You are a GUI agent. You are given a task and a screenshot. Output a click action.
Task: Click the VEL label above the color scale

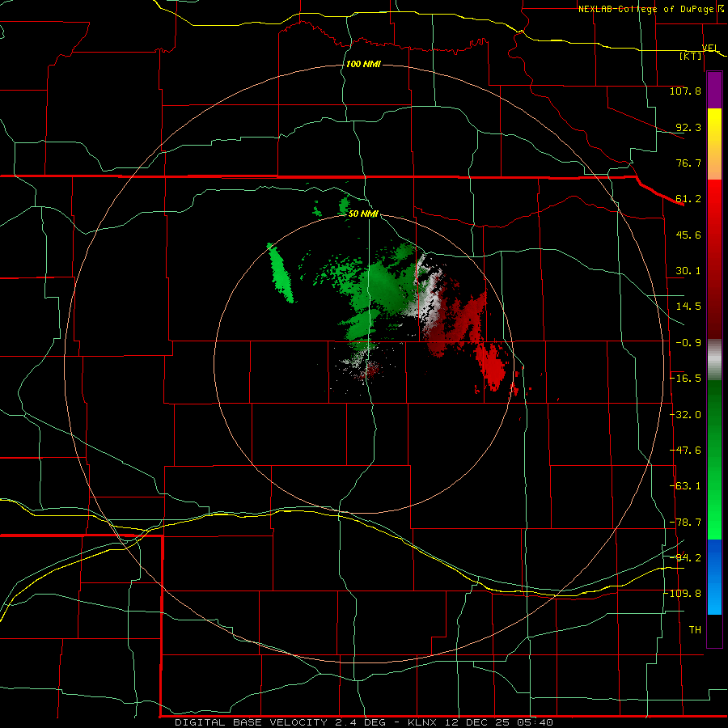click(x=710, y=48)
